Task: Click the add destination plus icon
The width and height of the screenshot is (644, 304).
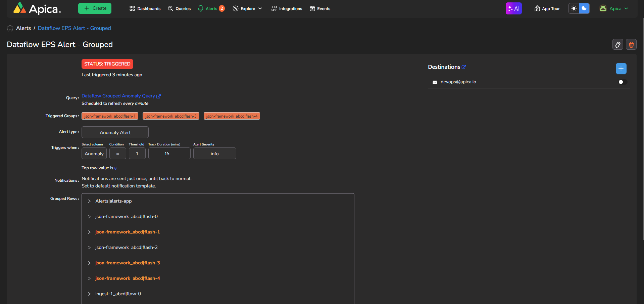Action: (x=621, y=69)
